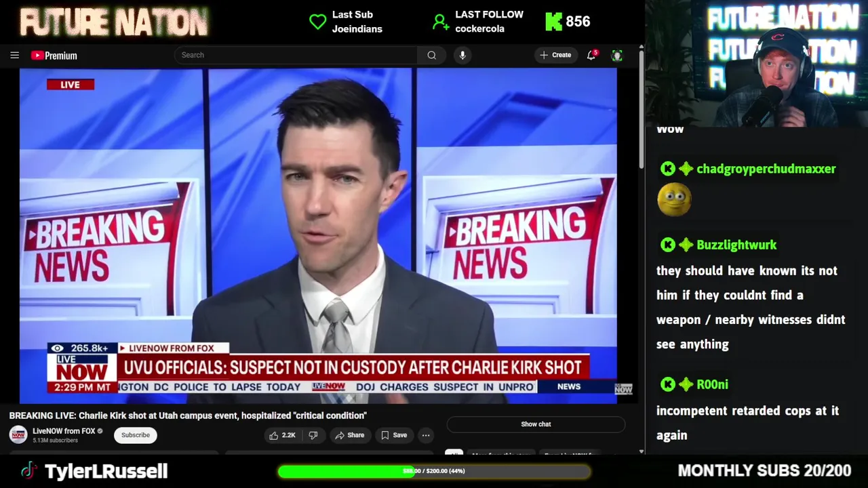Open LiveNOW from FOX channel name
The width and height of the screenshot is (868, 488).
tap(64, 431)
